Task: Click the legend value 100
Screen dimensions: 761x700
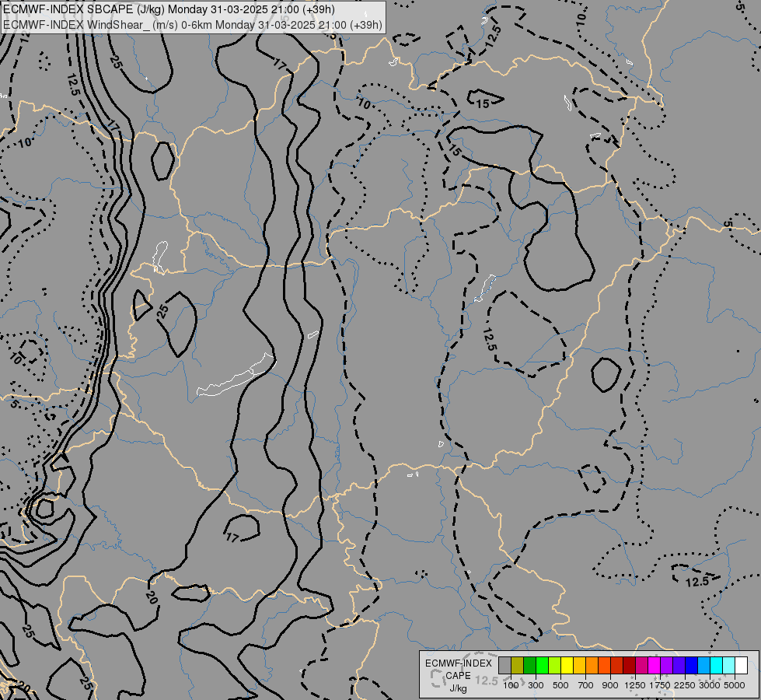Action: [511, 685]
